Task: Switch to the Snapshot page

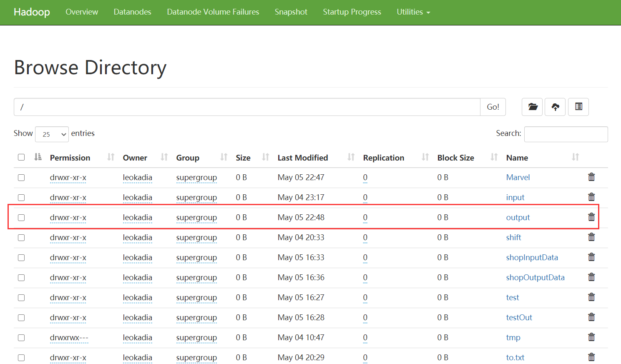Action: (291, 12)
